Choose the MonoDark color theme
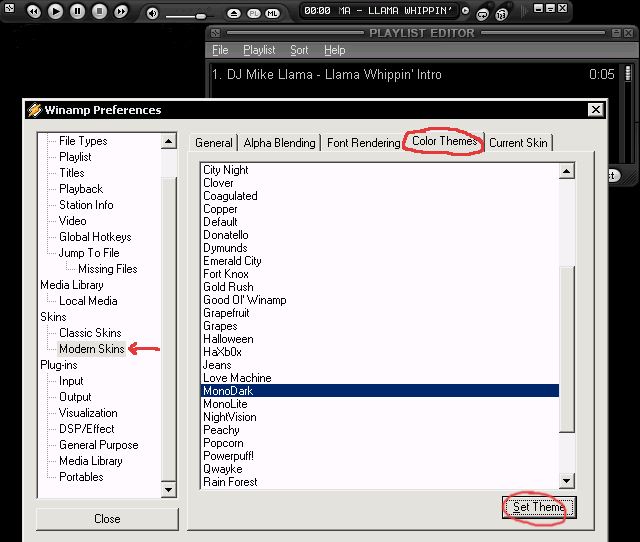The image size is (640, 542). pyautogui.click(x=380, y=391)
